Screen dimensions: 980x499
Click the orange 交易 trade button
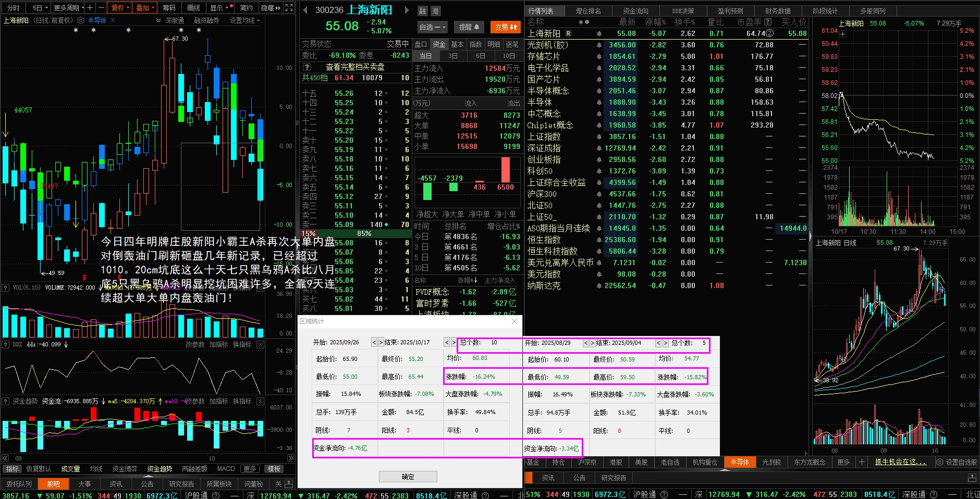pyautogui.click(x=506, y=27)
